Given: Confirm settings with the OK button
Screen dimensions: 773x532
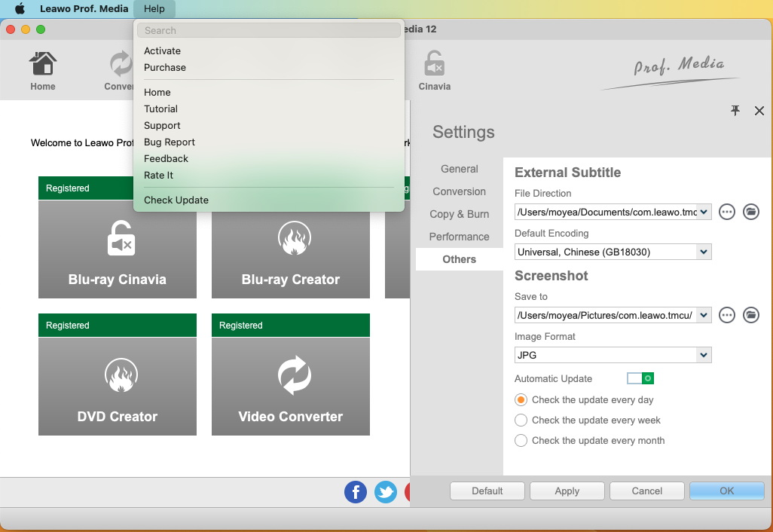Looking at the screenshot, I should [x=726, y=491].
